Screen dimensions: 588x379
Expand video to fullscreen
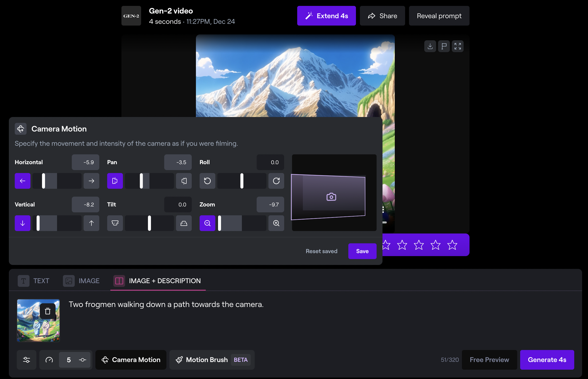[x=457, y=46]
